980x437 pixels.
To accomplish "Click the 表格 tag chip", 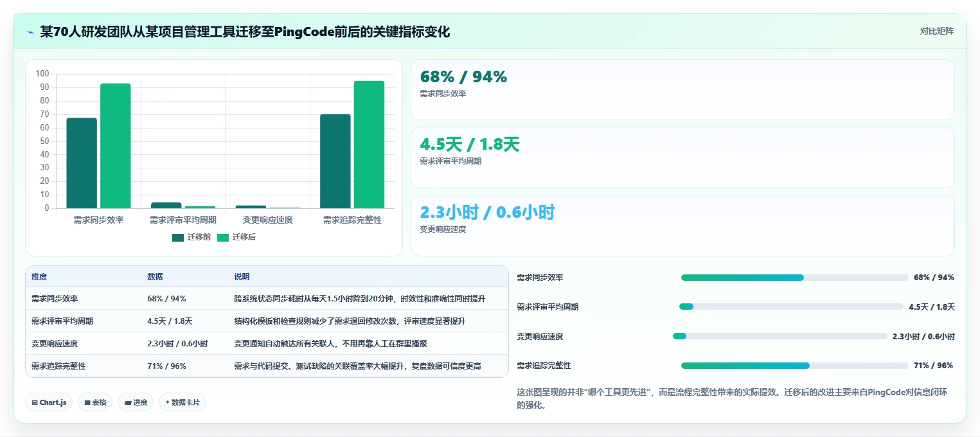I will [x=95, y=402].
